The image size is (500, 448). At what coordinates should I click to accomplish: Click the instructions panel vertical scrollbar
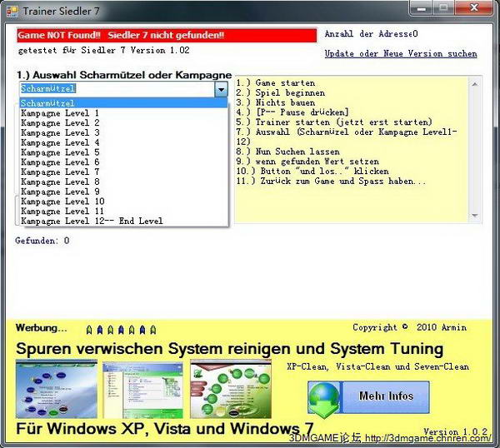(x=476, y=150)
